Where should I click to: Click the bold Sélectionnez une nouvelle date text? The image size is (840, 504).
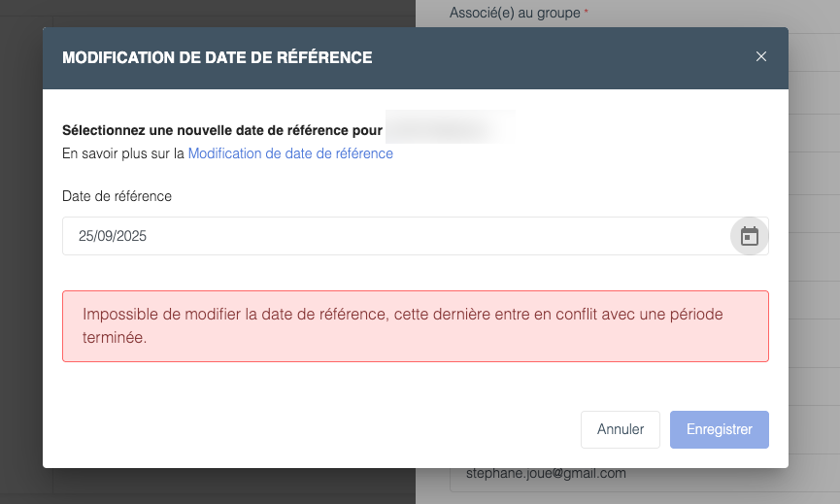[222, 130]
